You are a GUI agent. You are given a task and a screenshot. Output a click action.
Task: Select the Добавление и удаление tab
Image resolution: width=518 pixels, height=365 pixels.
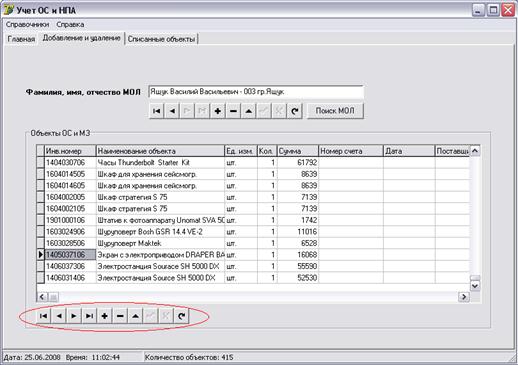point(81,38)
